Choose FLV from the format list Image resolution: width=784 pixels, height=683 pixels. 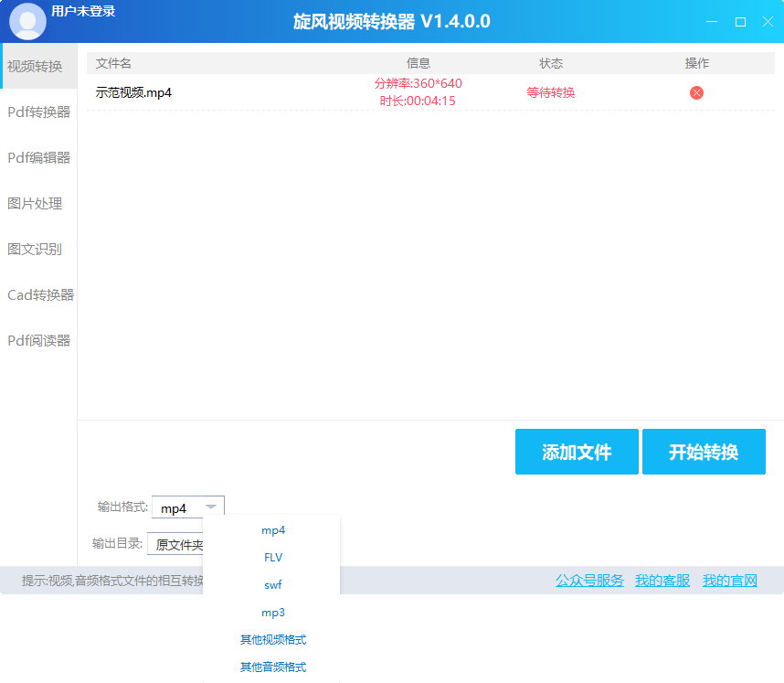tap(273, 558)
